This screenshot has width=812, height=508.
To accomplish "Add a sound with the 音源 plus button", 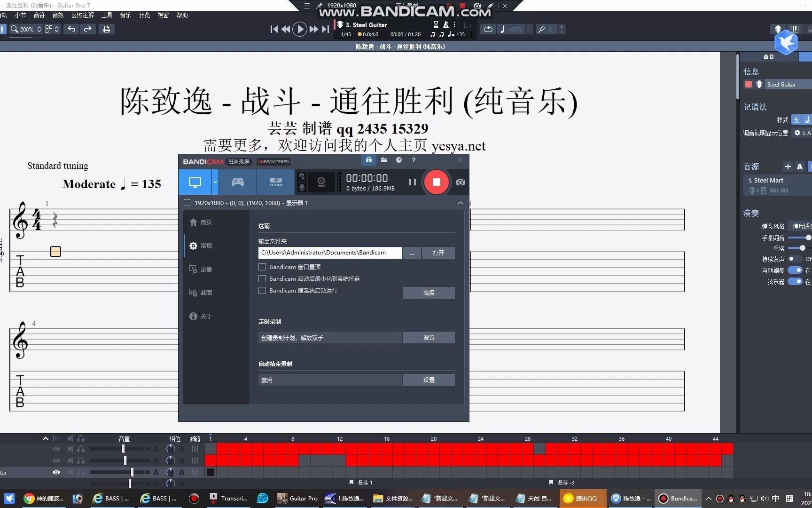I will pos(788,167).
